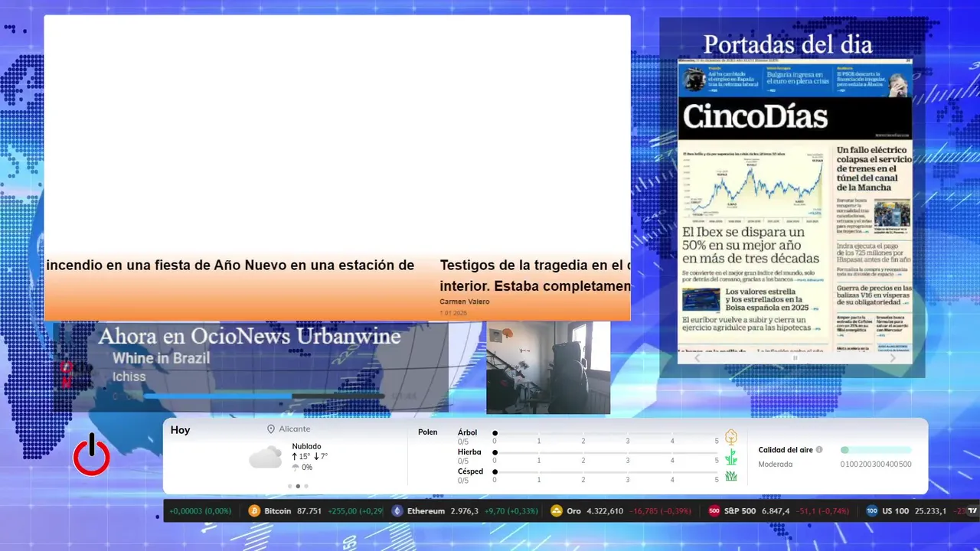
Task: Open the webcam room video thumbnail
Action: click(548, 368)
